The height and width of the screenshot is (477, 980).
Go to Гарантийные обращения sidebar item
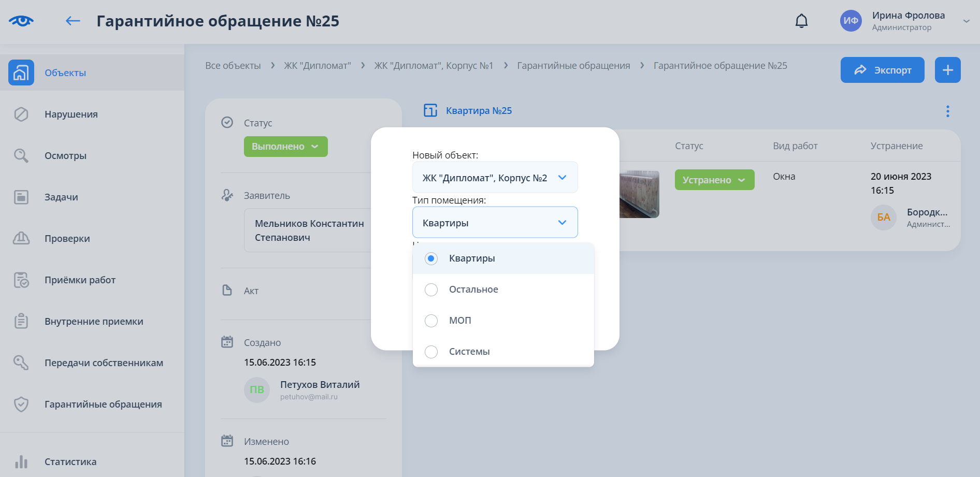click(103, 404)
